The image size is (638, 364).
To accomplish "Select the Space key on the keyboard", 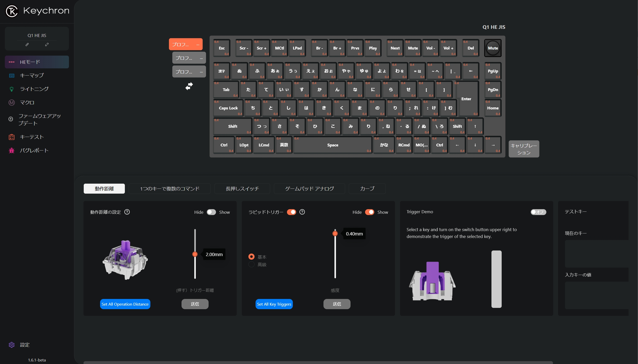I will (333, 145).
